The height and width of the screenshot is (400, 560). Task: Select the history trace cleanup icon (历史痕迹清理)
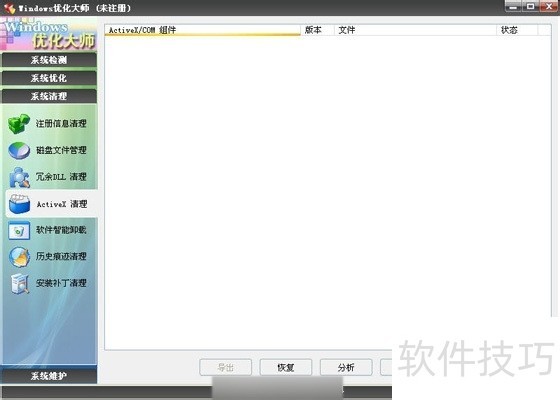coord(19,257)
